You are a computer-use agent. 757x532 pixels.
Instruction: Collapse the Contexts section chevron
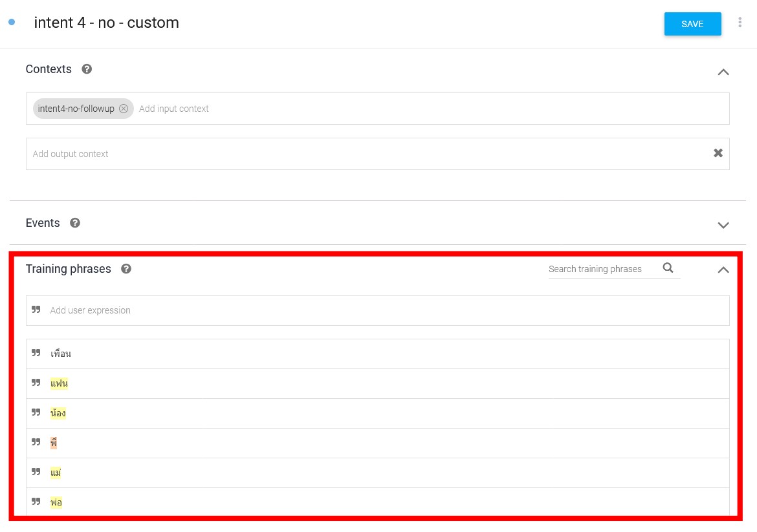coord(723,72)
